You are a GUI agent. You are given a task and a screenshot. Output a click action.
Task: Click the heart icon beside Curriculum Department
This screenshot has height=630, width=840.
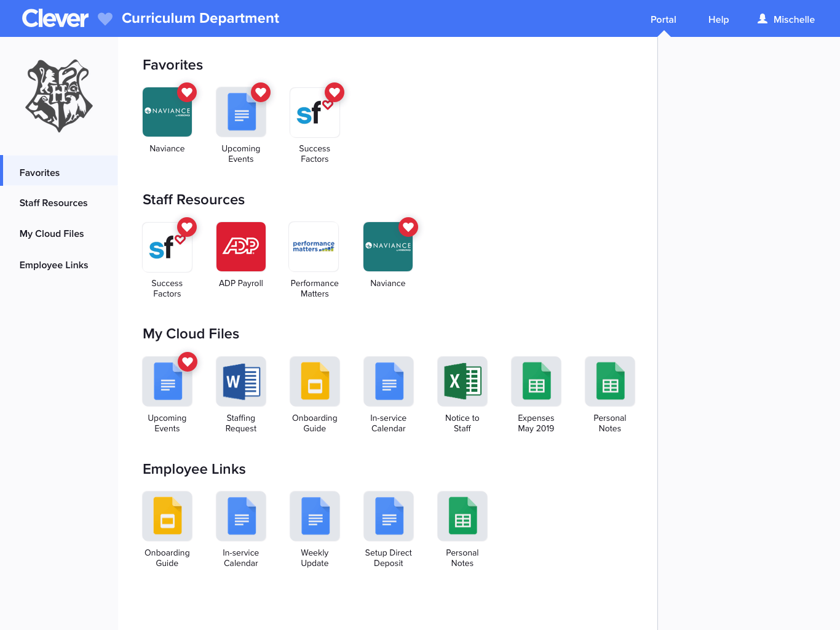click(105, 19)
